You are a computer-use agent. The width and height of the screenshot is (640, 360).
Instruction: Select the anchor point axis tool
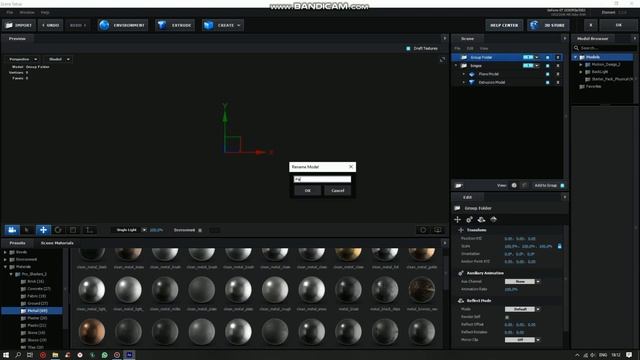point(89,230)
